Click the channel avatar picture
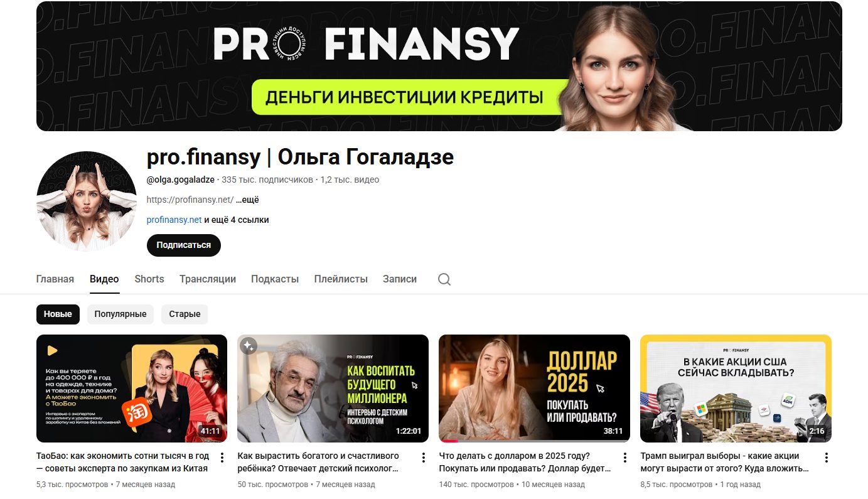The height and width of the screenshot is (499, 868). 87,201
